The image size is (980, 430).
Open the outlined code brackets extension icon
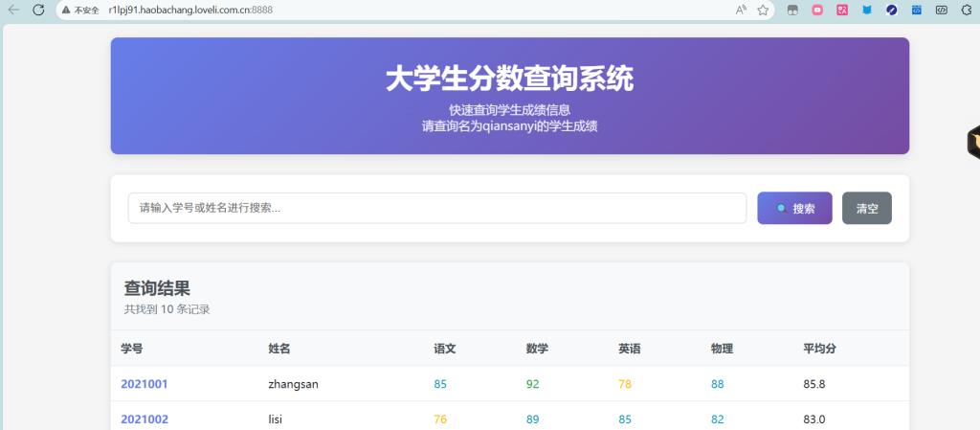click(x=941, y=10)
